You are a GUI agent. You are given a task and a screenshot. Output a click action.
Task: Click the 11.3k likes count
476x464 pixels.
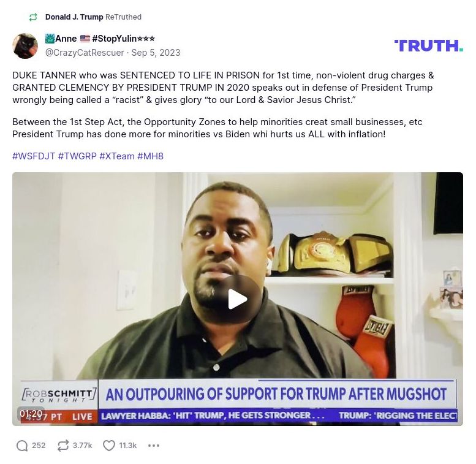point(128,446)
